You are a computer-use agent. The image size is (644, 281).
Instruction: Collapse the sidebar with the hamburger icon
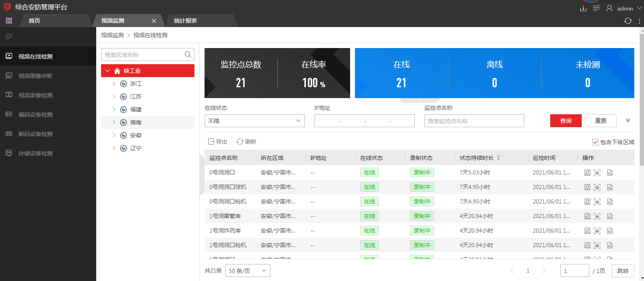[x=9, y=37]
